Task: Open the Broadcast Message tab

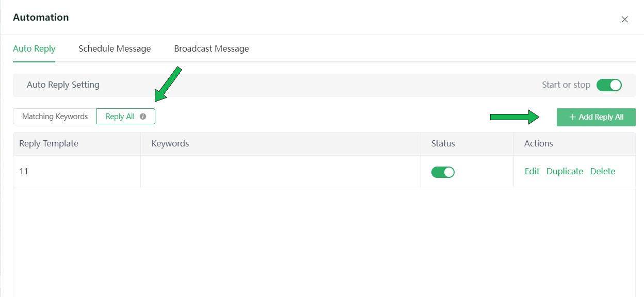Action: click(x=211, y=48)
